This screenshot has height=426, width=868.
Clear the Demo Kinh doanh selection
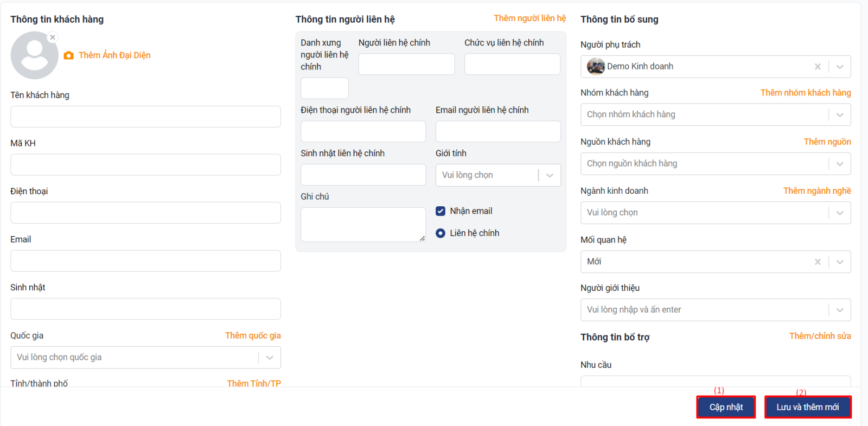[x=818, y=67]
